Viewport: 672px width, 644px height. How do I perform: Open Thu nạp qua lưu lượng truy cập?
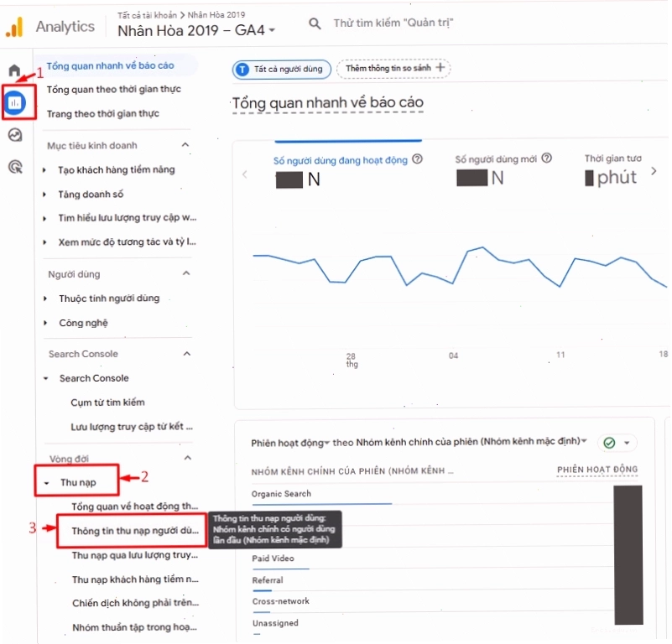coord(134,555)
